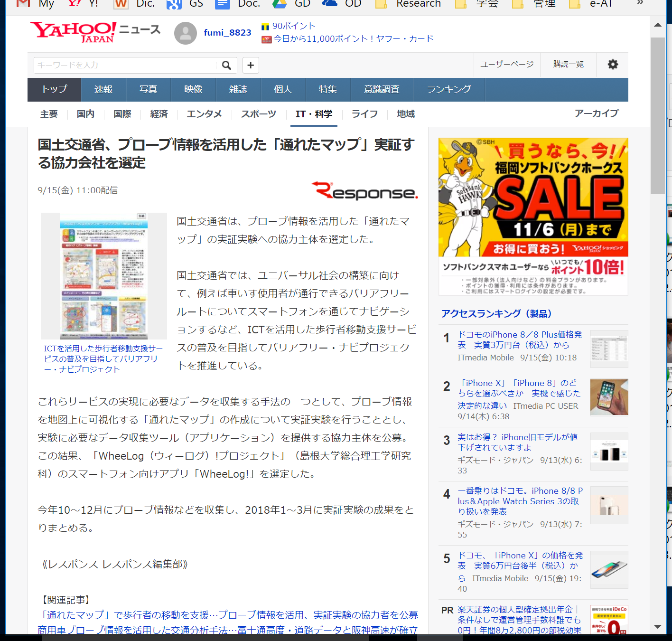
Task: Click the ranking 4 thumbnail image
Action: (609, 505)
